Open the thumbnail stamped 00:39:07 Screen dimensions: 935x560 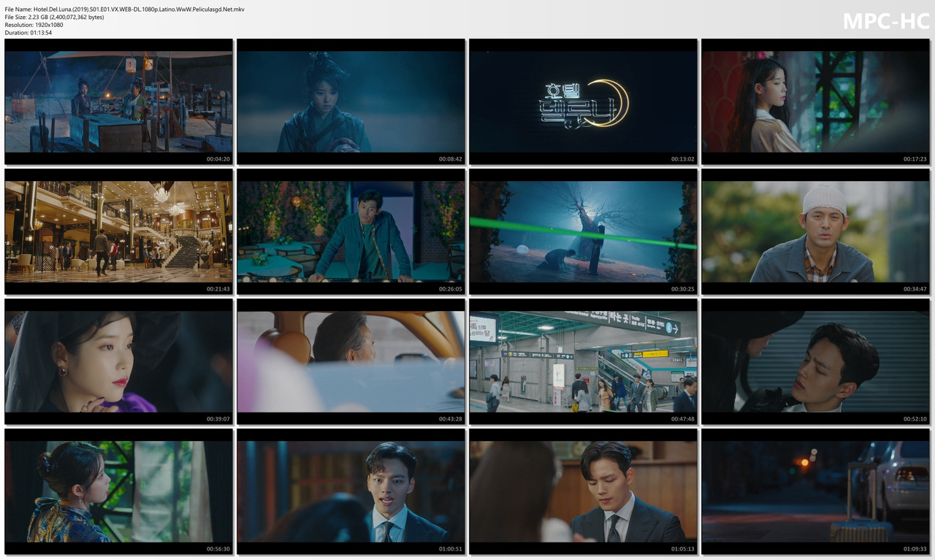[x=118, y=361]
